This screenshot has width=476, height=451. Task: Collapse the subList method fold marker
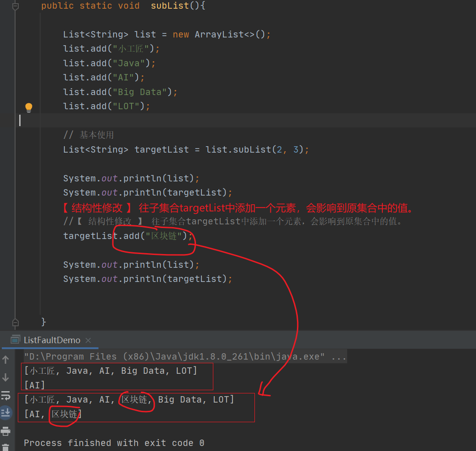click(x=16, y=6)
